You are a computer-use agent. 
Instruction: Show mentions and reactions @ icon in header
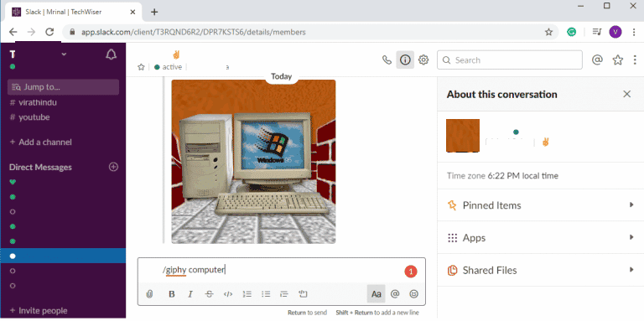coord(597,60)
